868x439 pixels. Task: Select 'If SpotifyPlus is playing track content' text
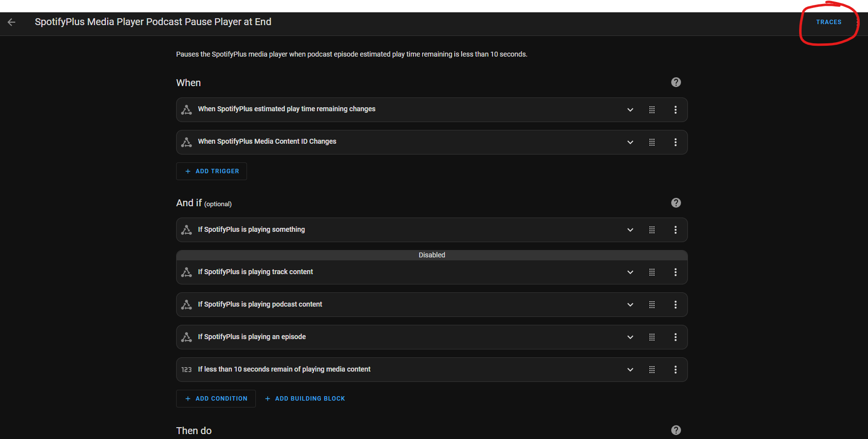tap(255, 272)
